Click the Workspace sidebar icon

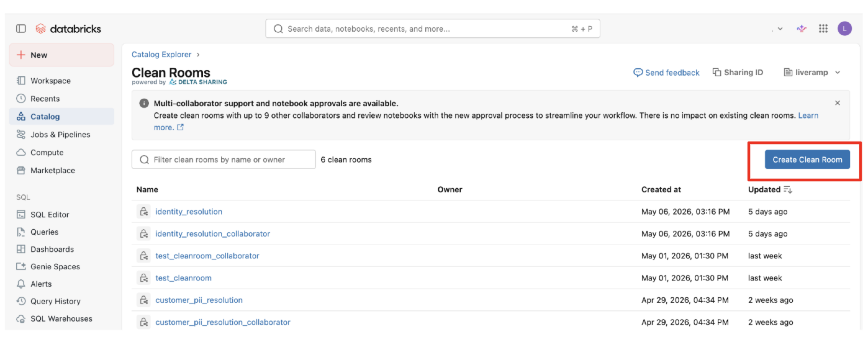[x=21, y=81]
